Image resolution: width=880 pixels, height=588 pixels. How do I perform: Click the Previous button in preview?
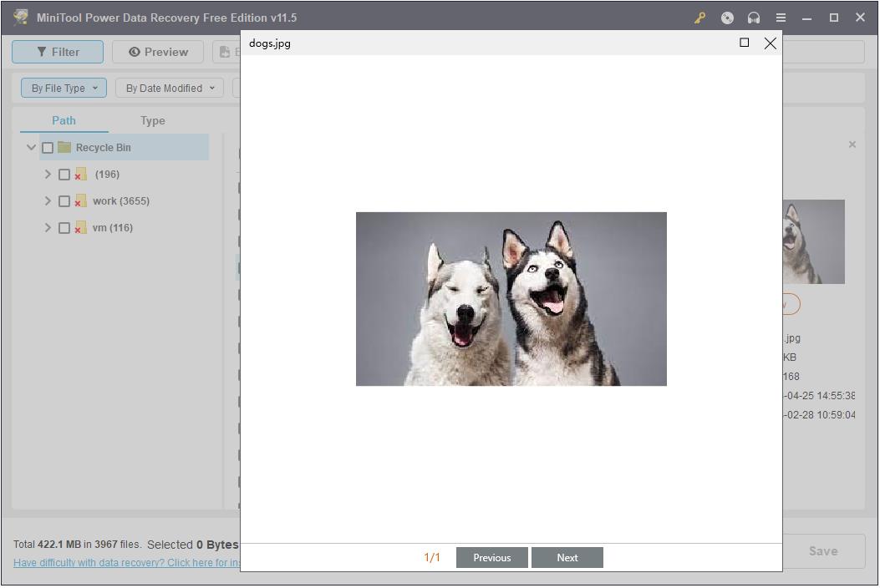click(x=491, y=558)
